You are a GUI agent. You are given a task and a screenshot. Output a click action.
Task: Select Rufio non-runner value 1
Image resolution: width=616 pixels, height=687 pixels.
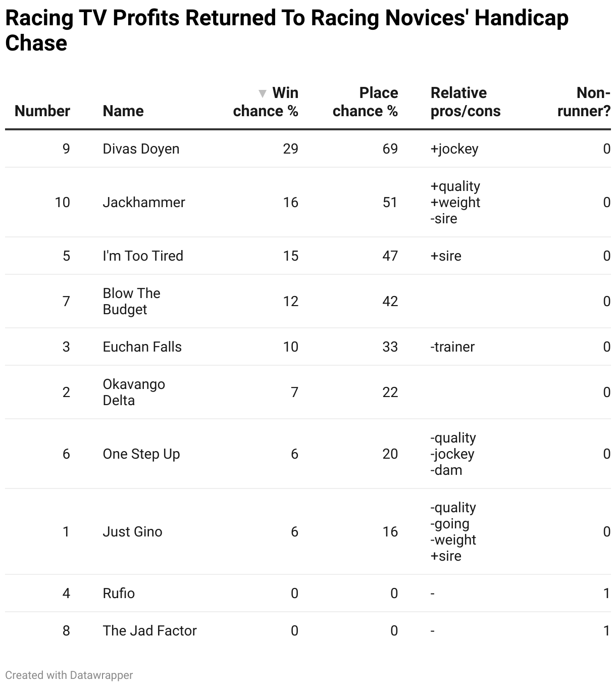click(607, 594)
